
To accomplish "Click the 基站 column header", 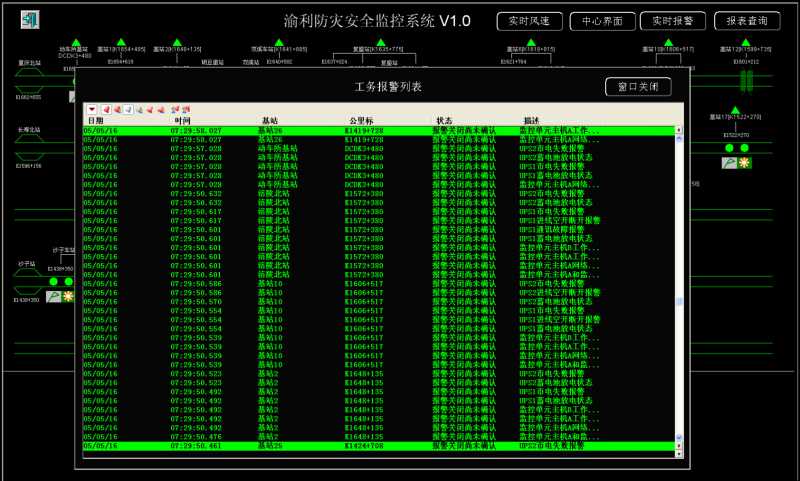I will (x=270, y=121).
